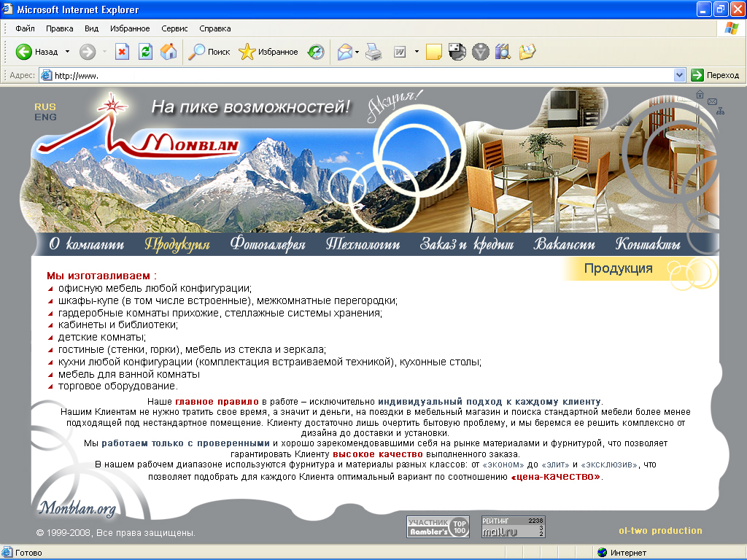Click the Monblan.org footer logo
This screenshot has width=747, height=560.
point(77,508)
